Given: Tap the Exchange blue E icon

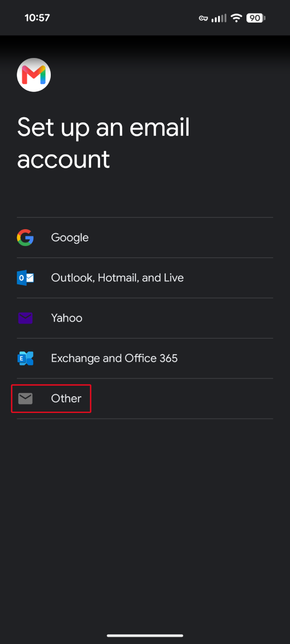Looking at the screenshot, I should 25,358.
